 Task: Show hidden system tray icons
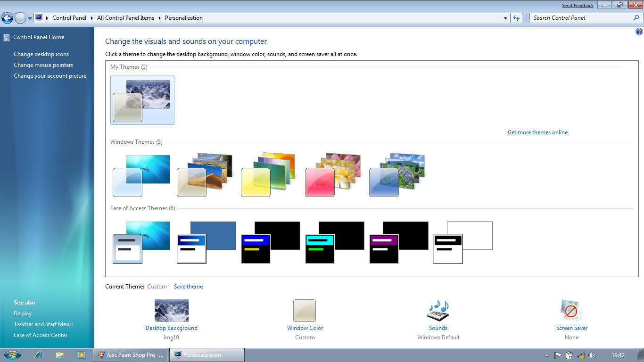[x=546, y=355]
